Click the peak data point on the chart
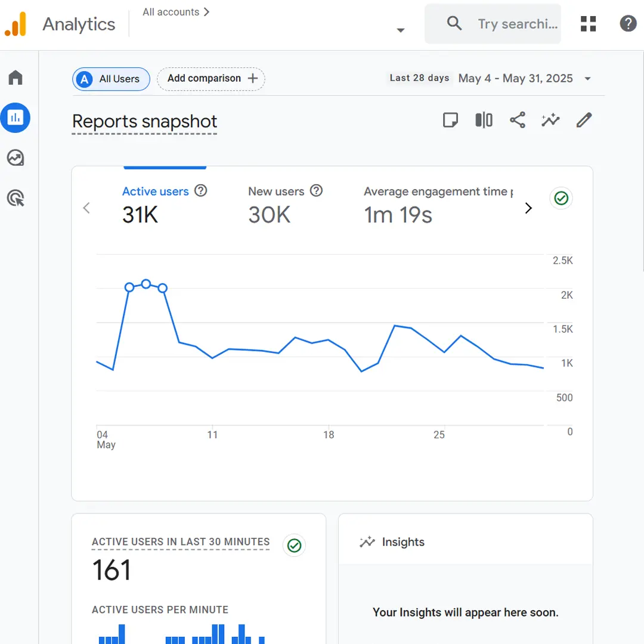 click(146, 284)
